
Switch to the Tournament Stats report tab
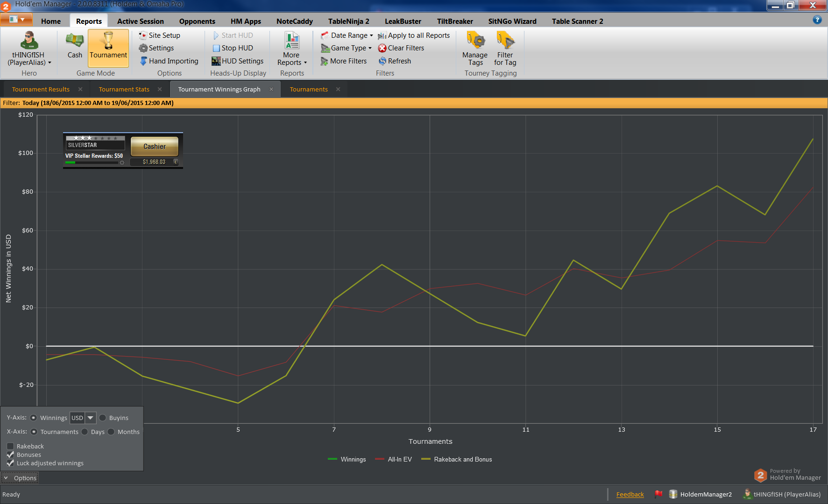tap(124, 89)
